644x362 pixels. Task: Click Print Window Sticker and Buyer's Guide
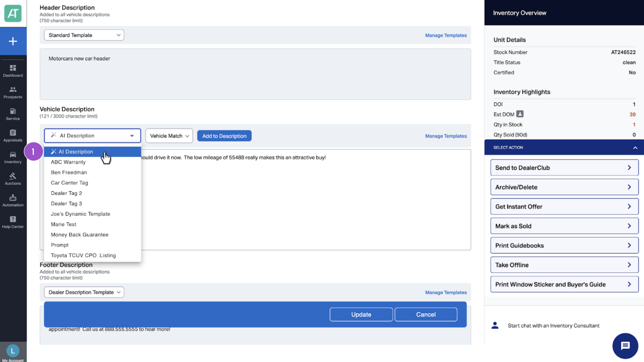[564, 284]
